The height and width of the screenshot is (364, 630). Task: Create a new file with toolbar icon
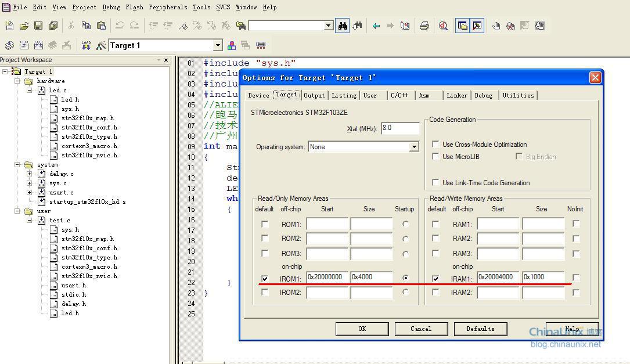[9, 26]
